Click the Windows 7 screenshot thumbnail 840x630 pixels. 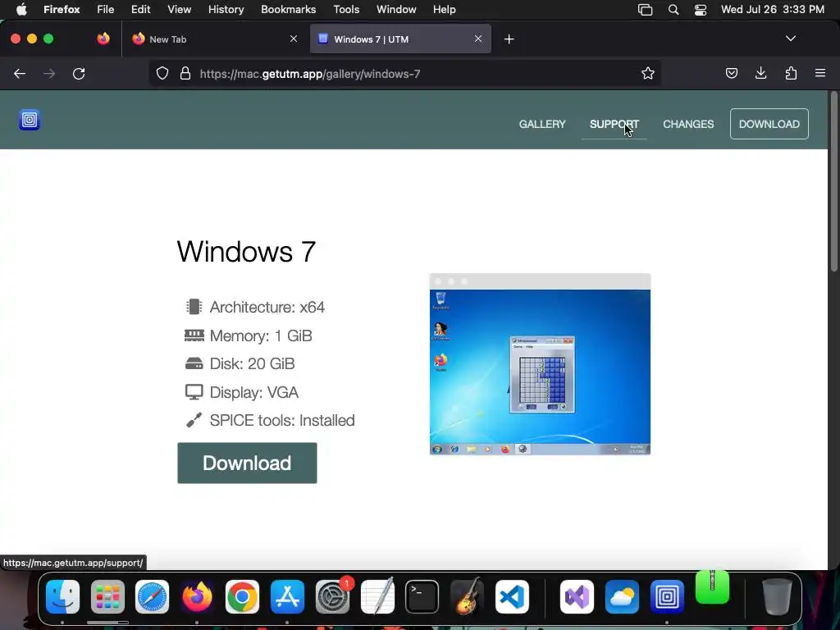pyautogui.click(x=540, y=364)
